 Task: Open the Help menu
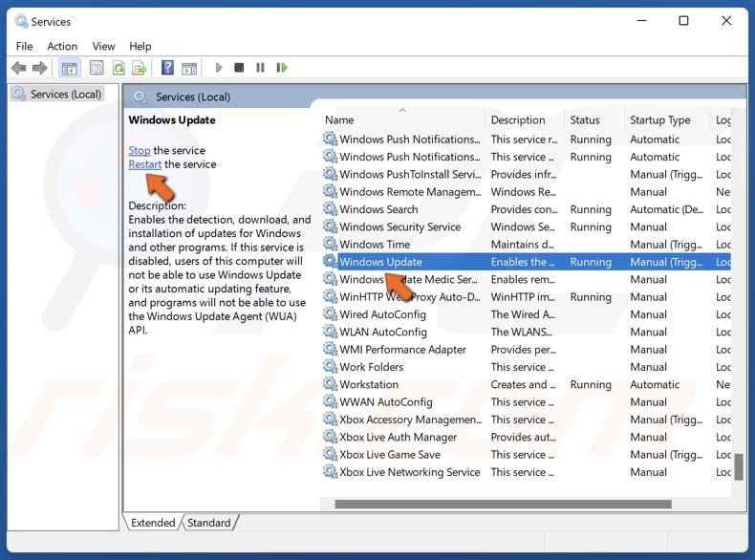click(x=140, y=46)
